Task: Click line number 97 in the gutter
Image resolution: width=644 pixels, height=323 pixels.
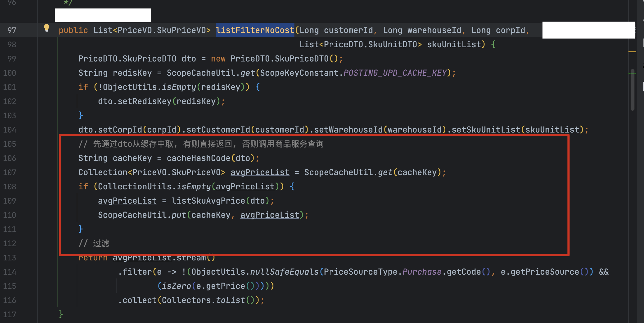Action: pyautogui.click(x=12, y=30)
